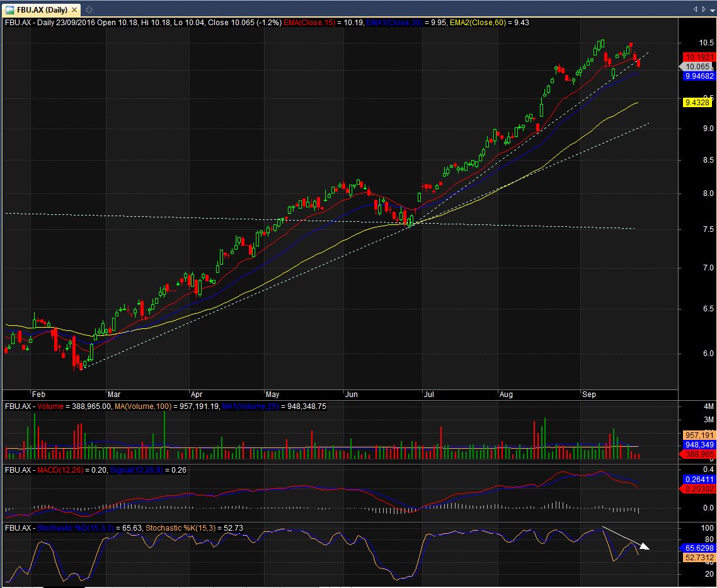Click the Feb label on the date axis
Screen dimensions: 717x588
pos(38,395)
